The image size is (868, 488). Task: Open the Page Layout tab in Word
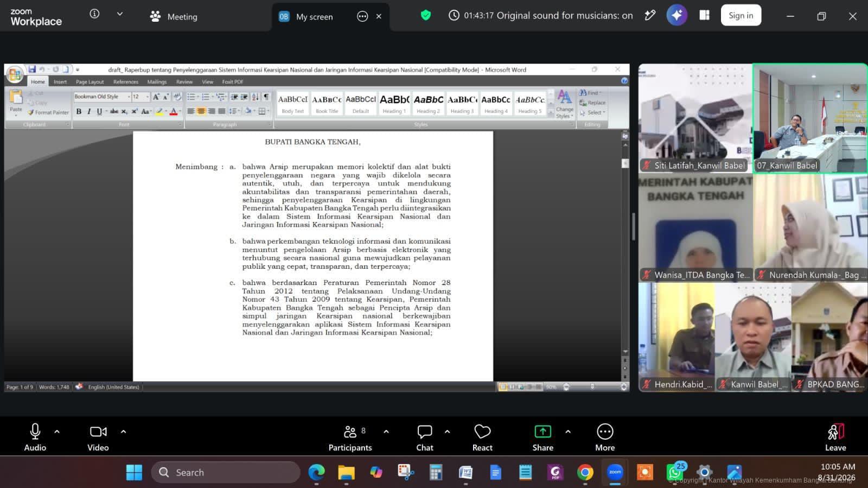point(90,82)
